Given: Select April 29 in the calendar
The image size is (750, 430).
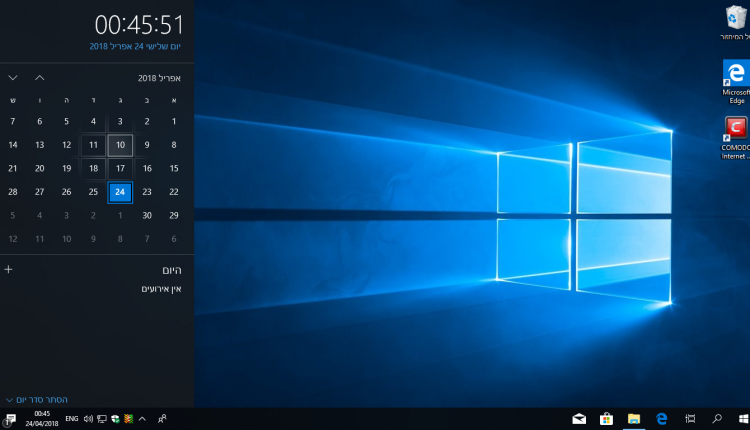Looking at the screenshot, I should (174, 216).
